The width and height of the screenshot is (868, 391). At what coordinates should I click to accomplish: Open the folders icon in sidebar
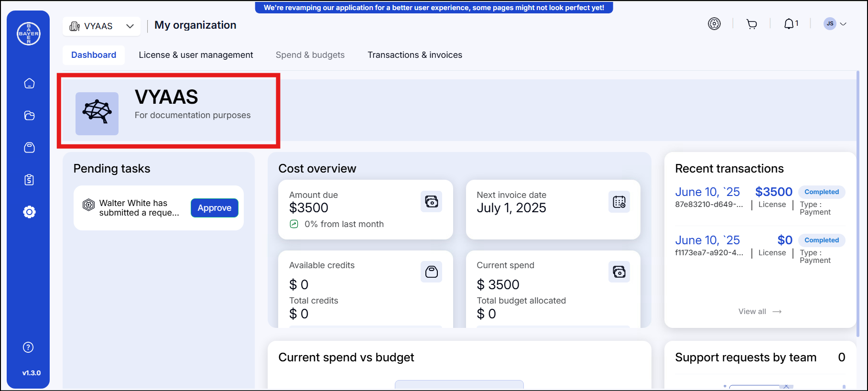[x=29, y=116]
